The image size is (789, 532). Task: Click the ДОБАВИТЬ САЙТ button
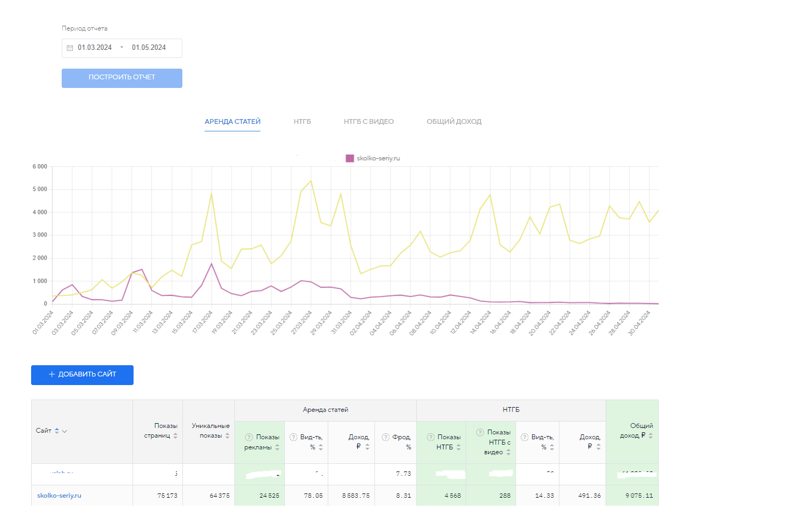click(x=82, y=374)
